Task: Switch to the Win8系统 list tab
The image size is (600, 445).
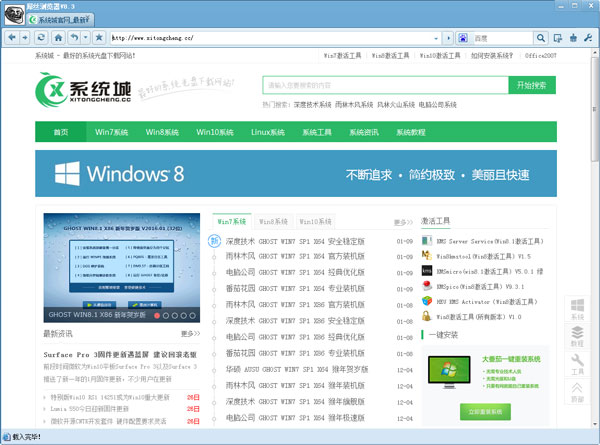Action: click(273, 222)
